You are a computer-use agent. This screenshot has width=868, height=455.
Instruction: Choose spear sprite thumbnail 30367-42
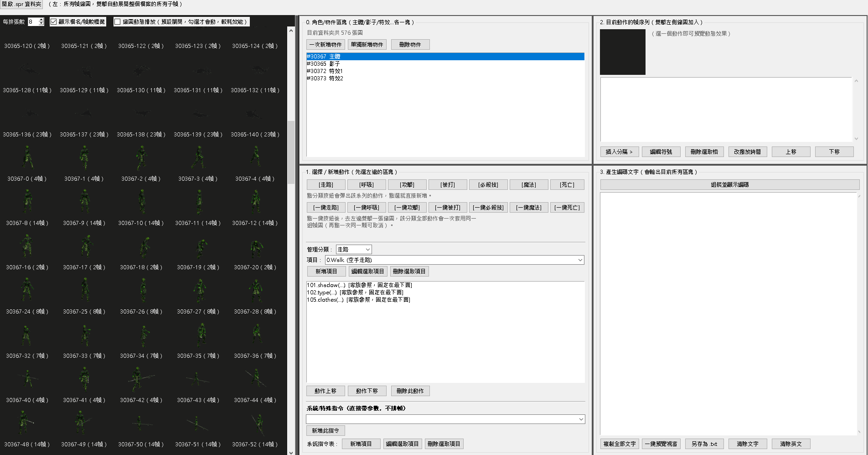(x=141, y=379)
